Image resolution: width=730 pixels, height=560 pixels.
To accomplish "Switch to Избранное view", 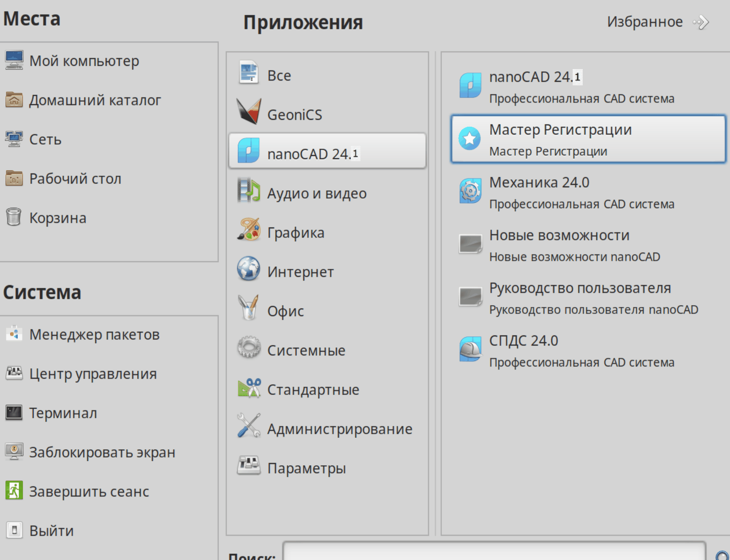I will [x=645, y=22].
